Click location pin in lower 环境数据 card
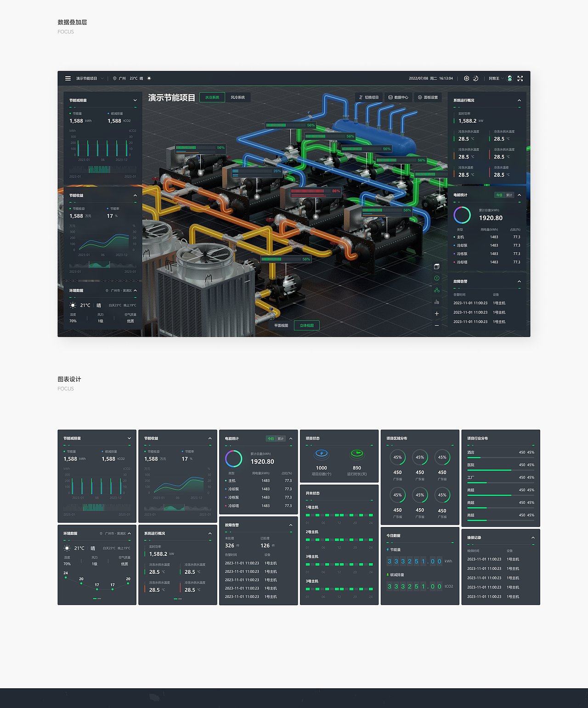Screen dimensions: 588x708 (x=101, y=534)
